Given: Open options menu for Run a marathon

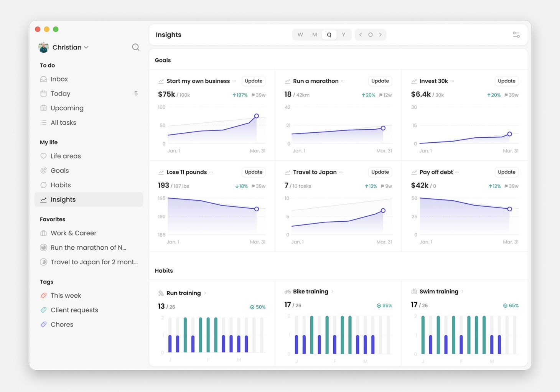Looking at the screenshot, I should point(343,81).
